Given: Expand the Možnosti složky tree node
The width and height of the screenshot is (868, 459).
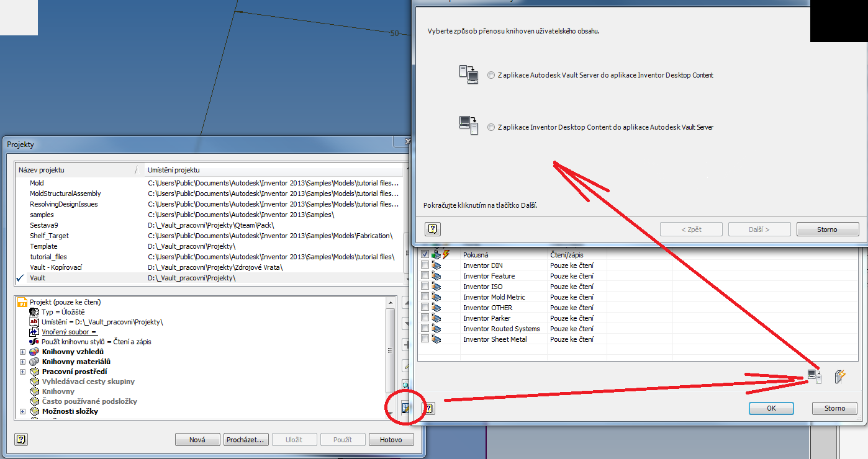Looking at the screenshot, I should coord(22,411).
